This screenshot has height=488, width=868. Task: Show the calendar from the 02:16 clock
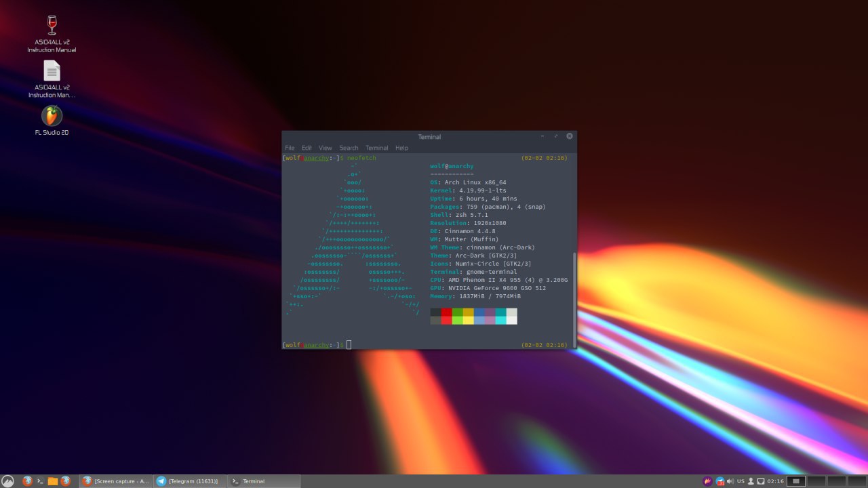click(776, 481)
